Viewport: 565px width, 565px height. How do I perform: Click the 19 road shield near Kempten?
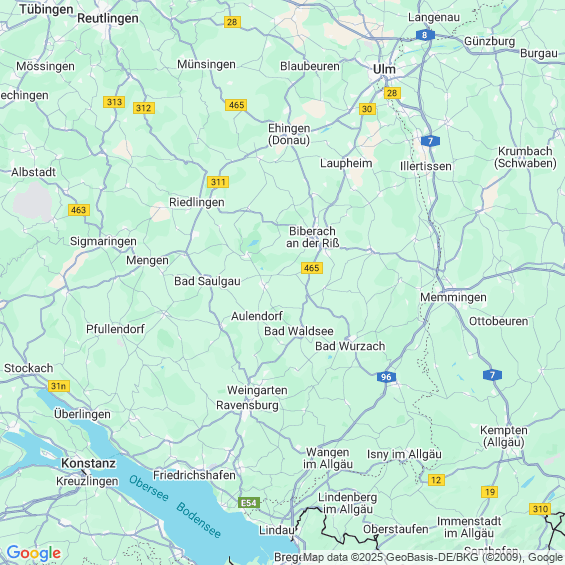[489, 492]
